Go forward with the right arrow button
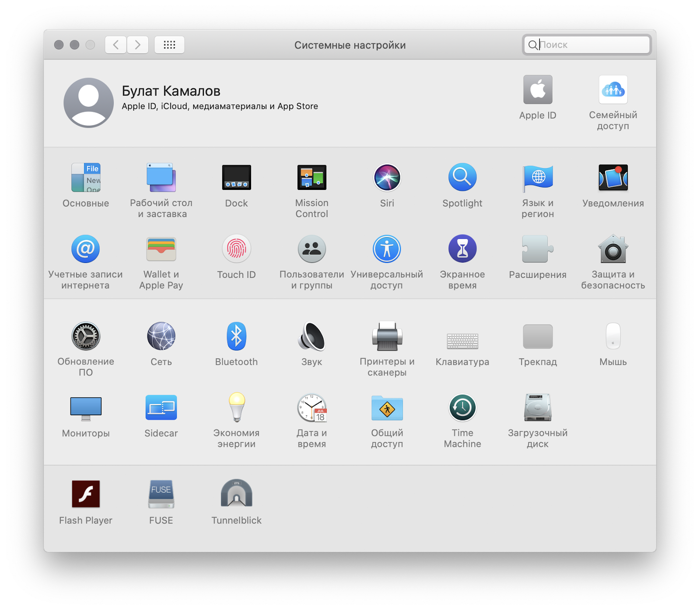This screenshot has height=610, width=700. (138, 45)
